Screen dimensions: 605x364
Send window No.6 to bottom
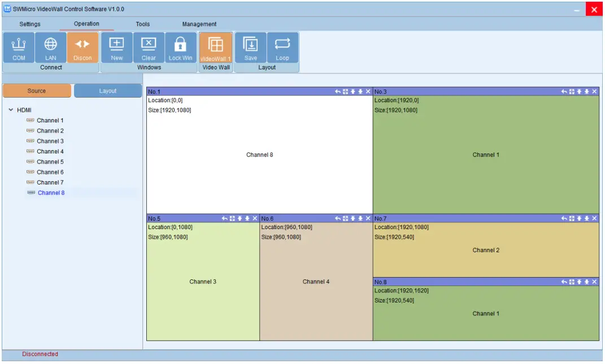point(360,218)
